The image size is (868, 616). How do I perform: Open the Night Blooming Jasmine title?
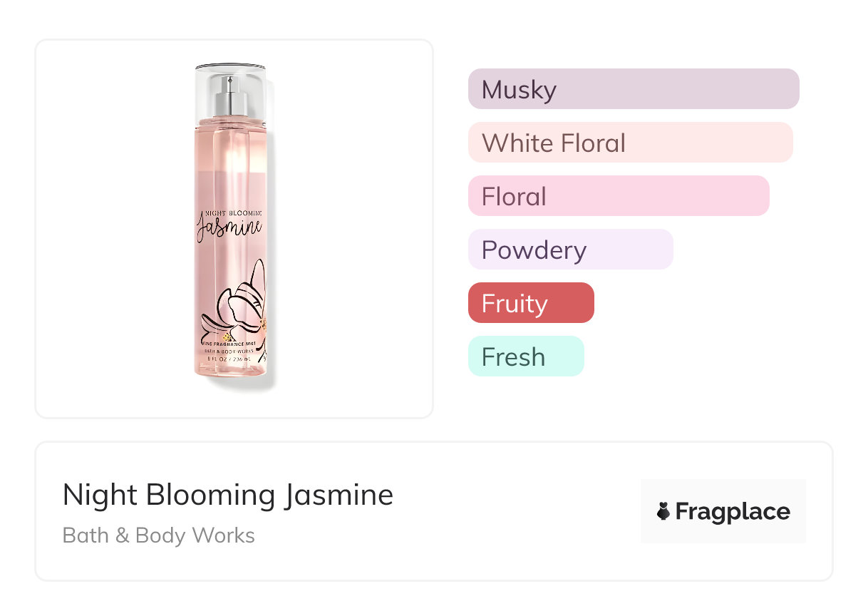pyautogui.click(x=228, y=494)
